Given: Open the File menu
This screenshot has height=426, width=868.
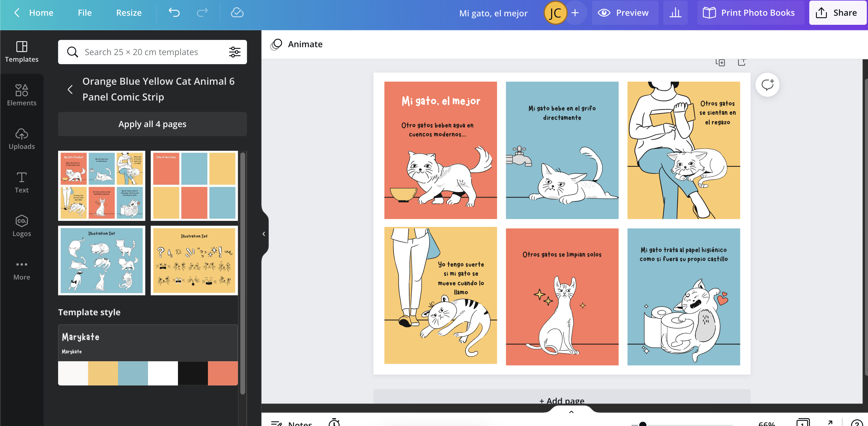Looking at the screenshot, I should (84, 12).
